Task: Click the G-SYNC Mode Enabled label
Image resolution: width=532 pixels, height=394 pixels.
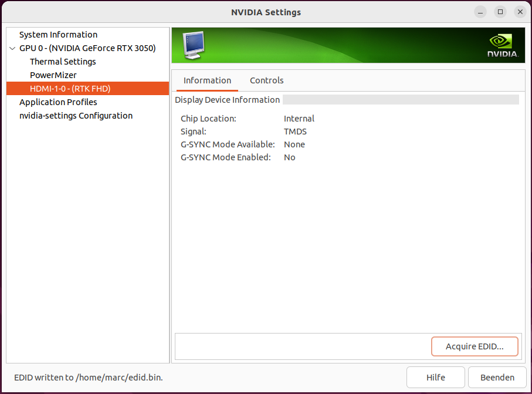Action: [x=226, y=157]
